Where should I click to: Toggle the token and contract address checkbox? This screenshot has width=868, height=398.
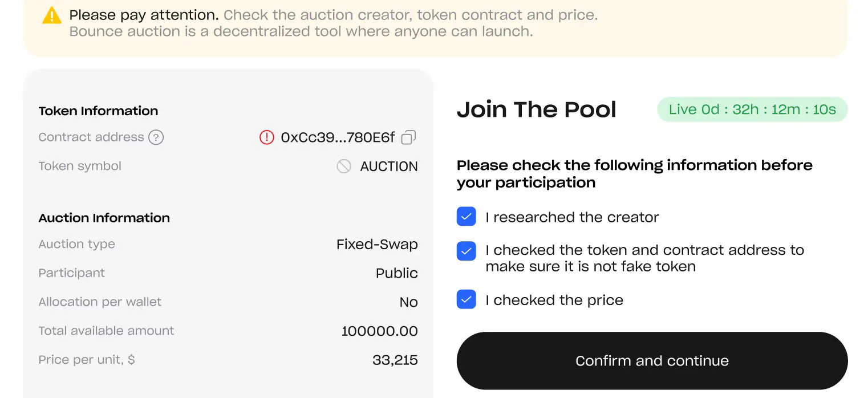[x=466, y=251]
